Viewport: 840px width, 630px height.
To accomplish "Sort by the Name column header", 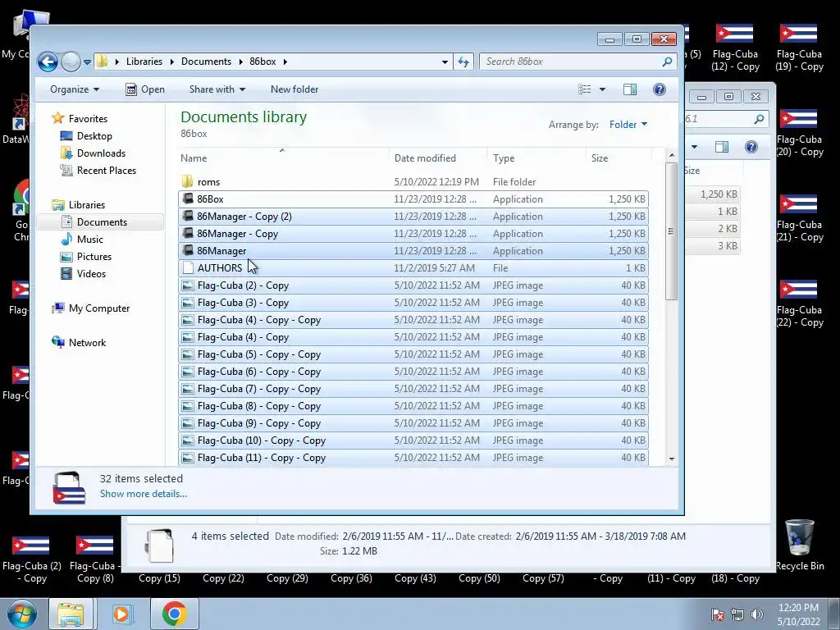I will pyautogui.click(x=284, y=158).
